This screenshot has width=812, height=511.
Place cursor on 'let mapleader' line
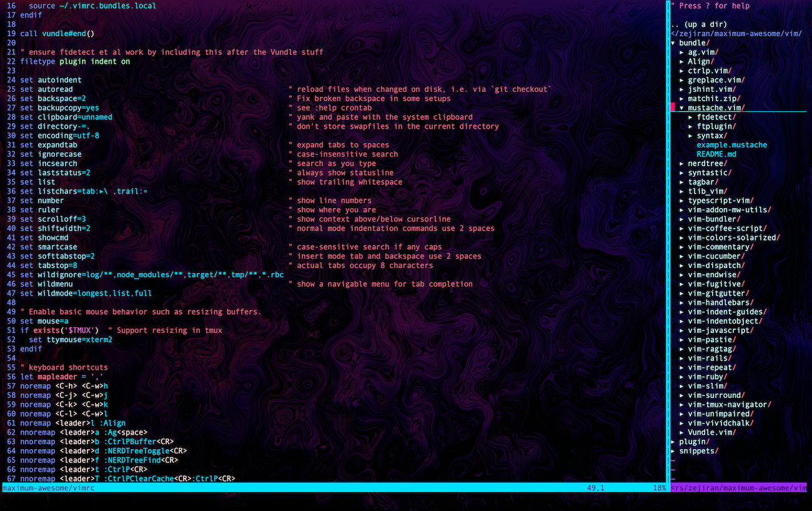(x=62, y=377)
